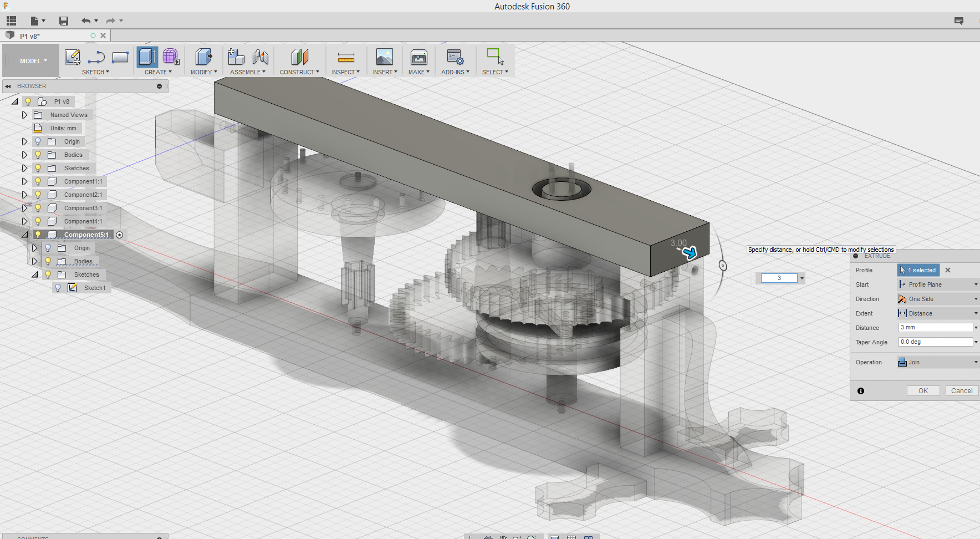This screenshot has height=539, width=980.
Task: Click the Press Pull modify icon
Action: tap(203, 57)
